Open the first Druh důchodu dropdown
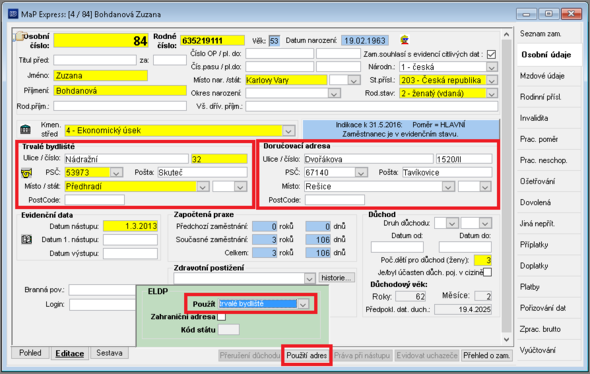 tap(452, 223)
